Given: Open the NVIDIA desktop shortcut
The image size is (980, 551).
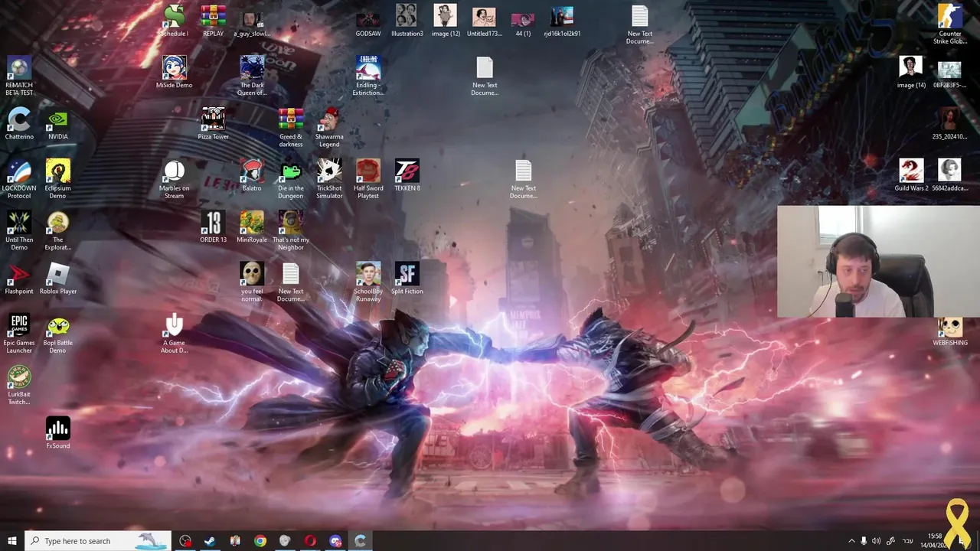Looking at the screenshot, I should 58,123.
